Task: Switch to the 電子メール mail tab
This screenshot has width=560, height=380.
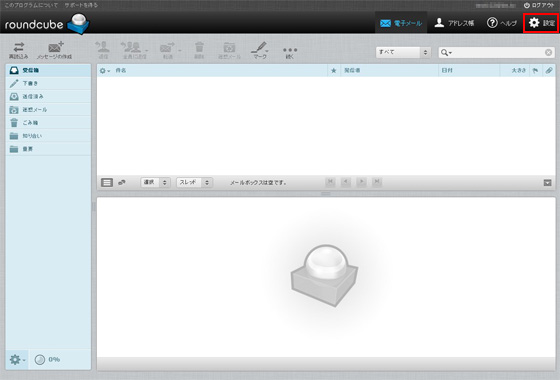Action: pos(401,23)
